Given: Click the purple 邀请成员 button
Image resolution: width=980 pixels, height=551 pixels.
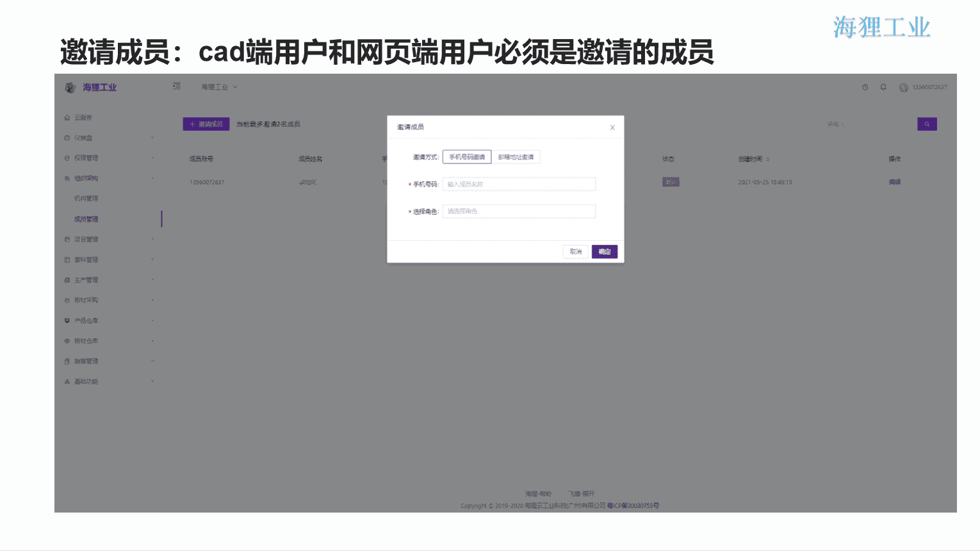Looking at the screenshot, I should click(206, 124).
